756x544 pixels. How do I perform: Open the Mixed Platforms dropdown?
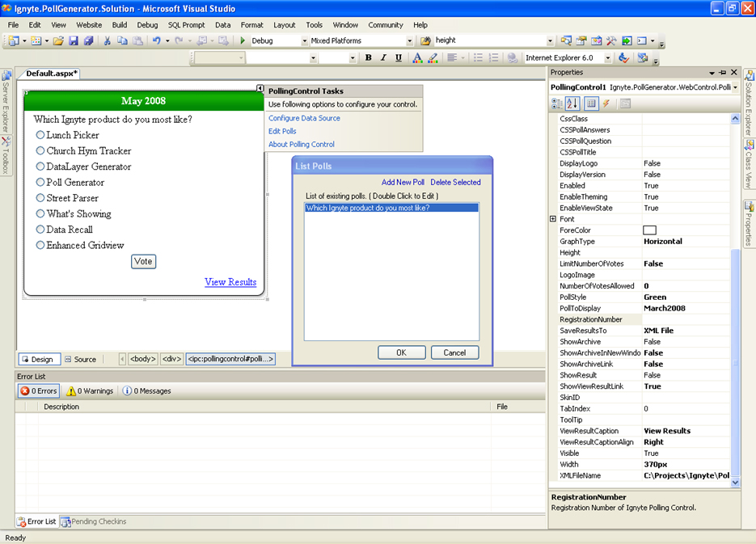click(x=409, y=41)
